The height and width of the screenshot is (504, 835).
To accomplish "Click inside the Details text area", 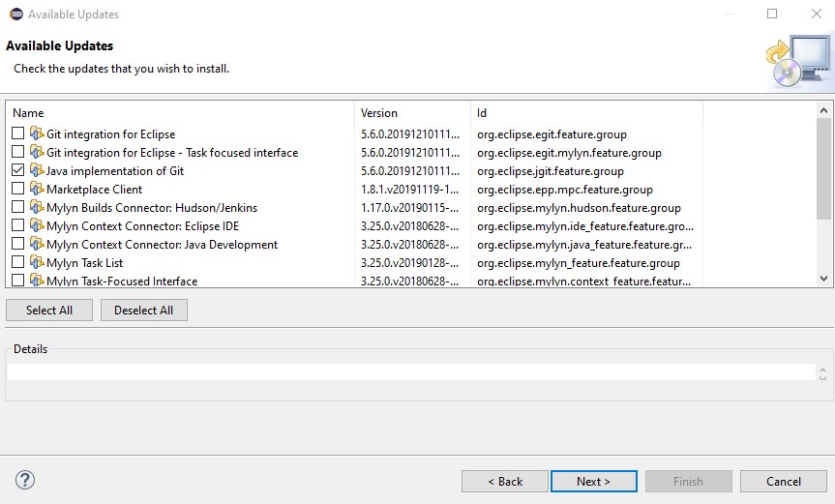I will click(x=411, y=372).
